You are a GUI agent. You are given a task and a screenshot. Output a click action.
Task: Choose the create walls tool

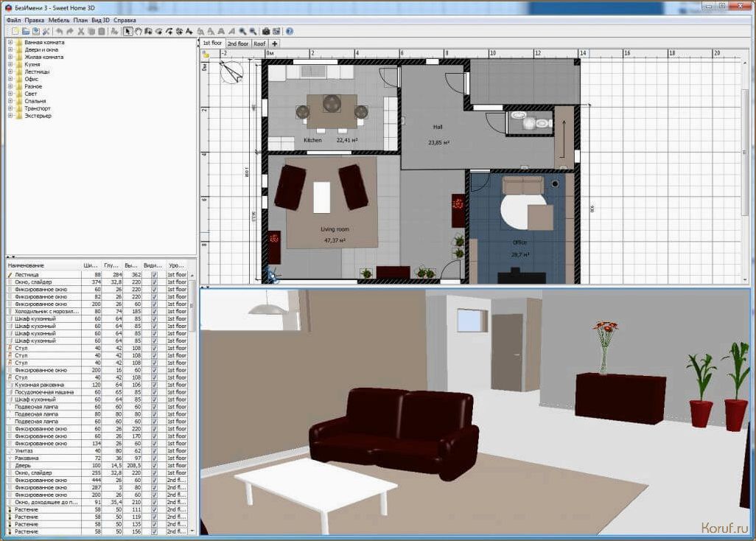click(148, 32)
